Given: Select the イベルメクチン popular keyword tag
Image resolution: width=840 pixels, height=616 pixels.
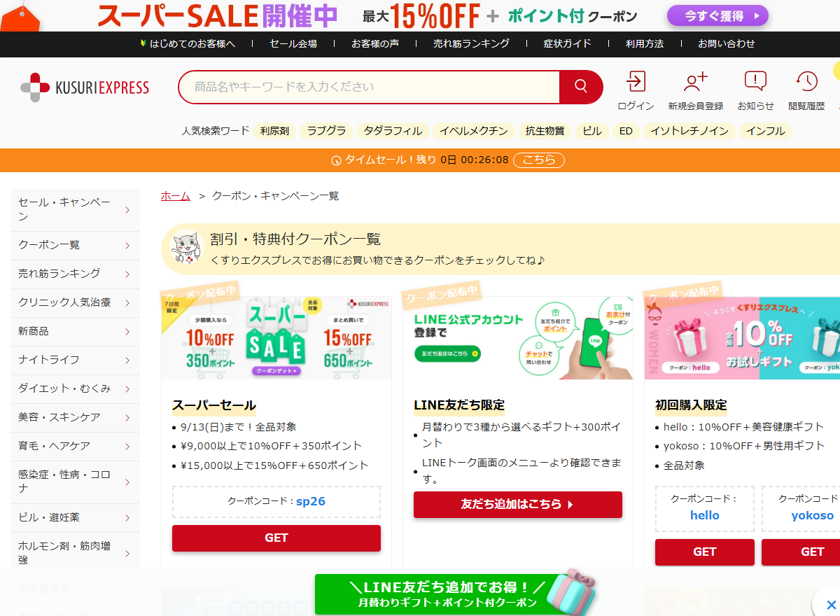Looking at the screenshot, I should [x=474, y=131].
